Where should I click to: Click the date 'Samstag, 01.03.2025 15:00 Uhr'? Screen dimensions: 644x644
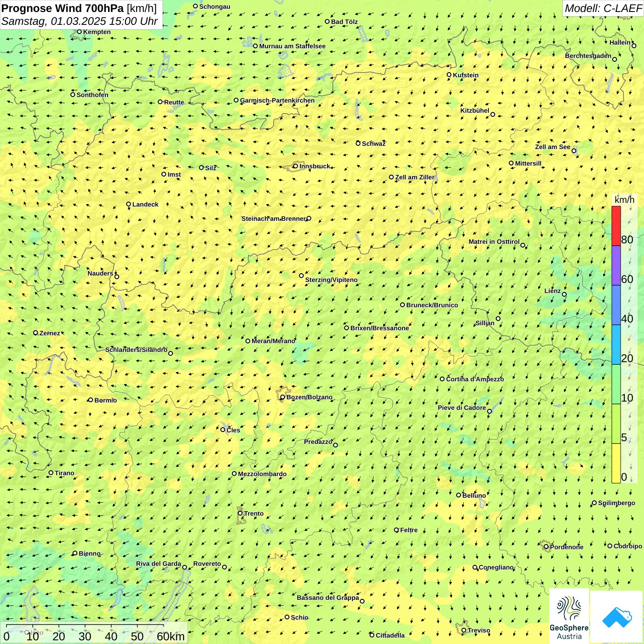click(x=80, y=21)
